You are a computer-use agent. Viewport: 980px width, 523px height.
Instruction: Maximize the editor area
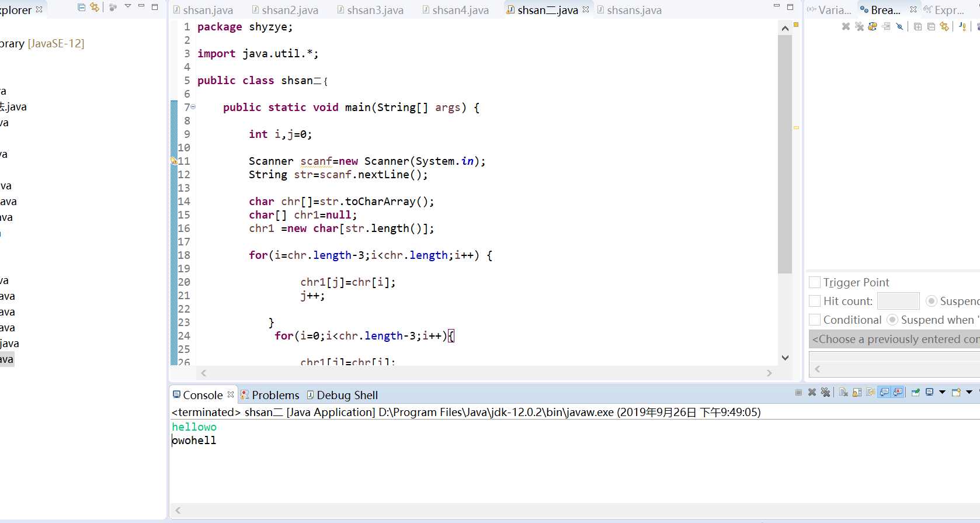pyautogui.click(x=790, y=7)
